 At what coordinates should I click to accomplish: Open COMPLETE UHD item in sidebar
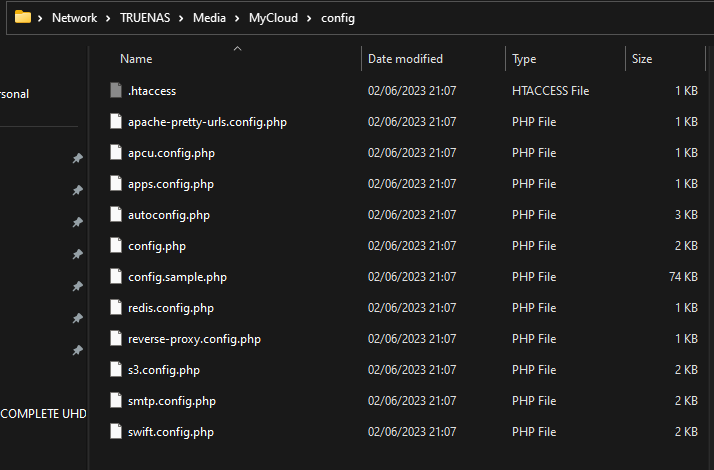(43, 414)
